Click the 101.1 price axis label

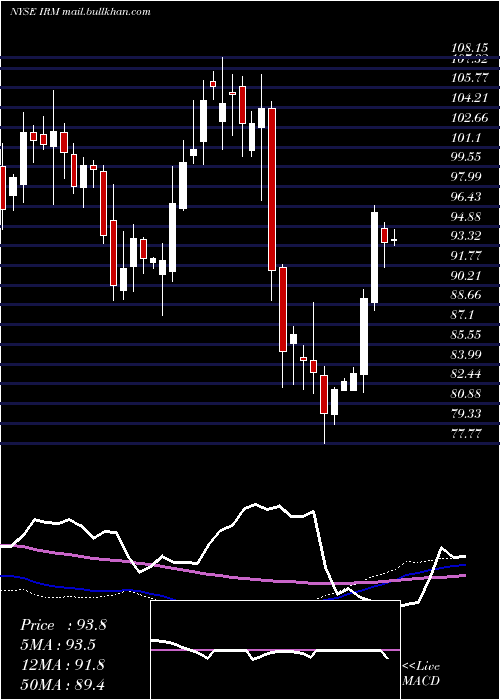coord(466,138)
